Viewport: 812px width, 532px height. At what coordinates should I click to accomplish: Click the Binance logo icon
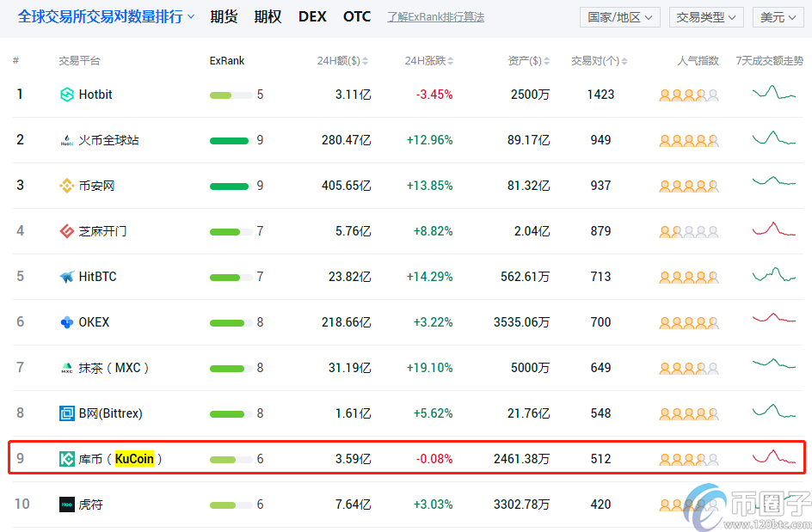point(67,186)
